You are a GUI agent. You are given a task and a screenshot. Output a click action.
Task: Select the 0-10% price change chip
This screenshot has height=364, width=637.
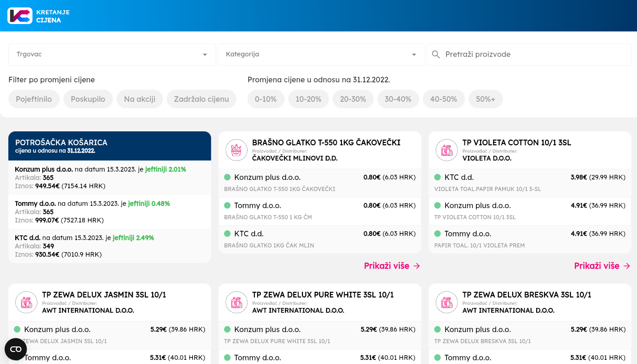point(266,99)
